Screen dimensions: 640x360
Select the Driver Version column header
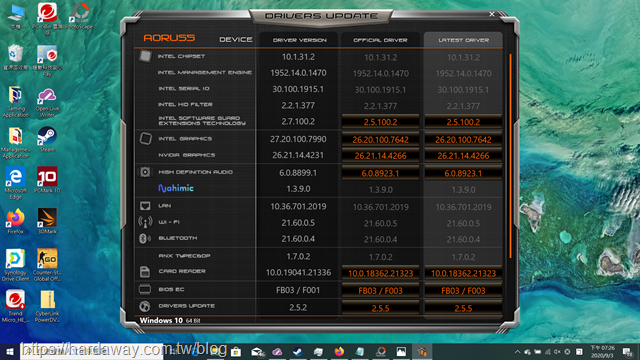299,40
